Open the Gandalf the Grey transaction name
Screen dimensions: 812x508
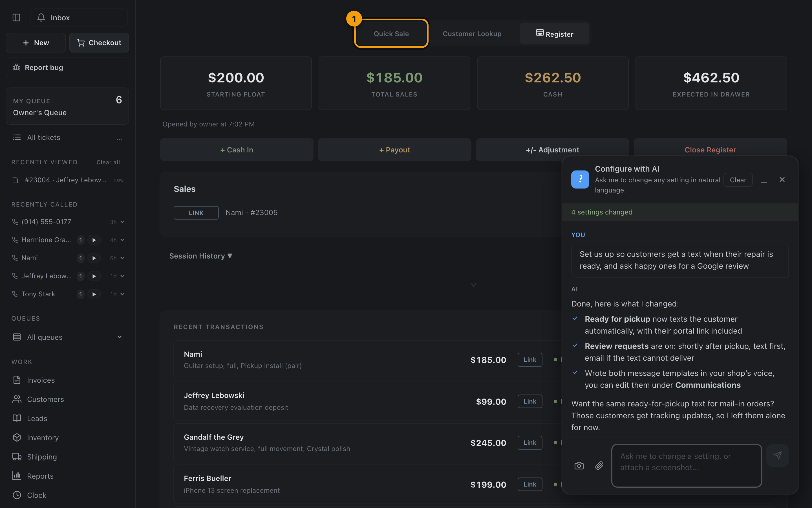pos(214,437)
